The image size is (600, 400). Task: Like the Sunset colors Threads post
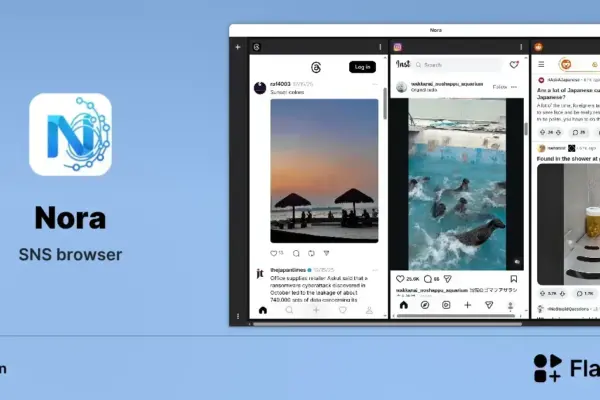[x=274, y=253]
